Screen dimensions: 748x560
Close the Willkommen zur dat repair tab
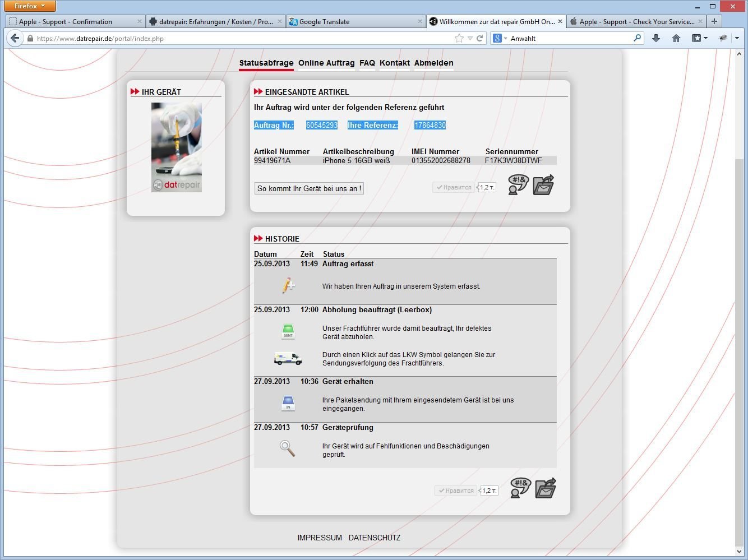pyautogui.click(x=560, y=22)
